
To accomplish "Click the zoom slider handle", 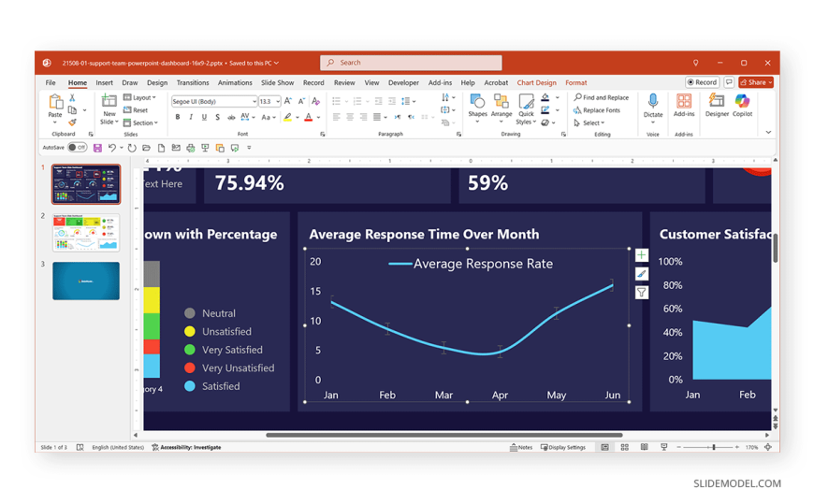I will click(x=714, y=447).
